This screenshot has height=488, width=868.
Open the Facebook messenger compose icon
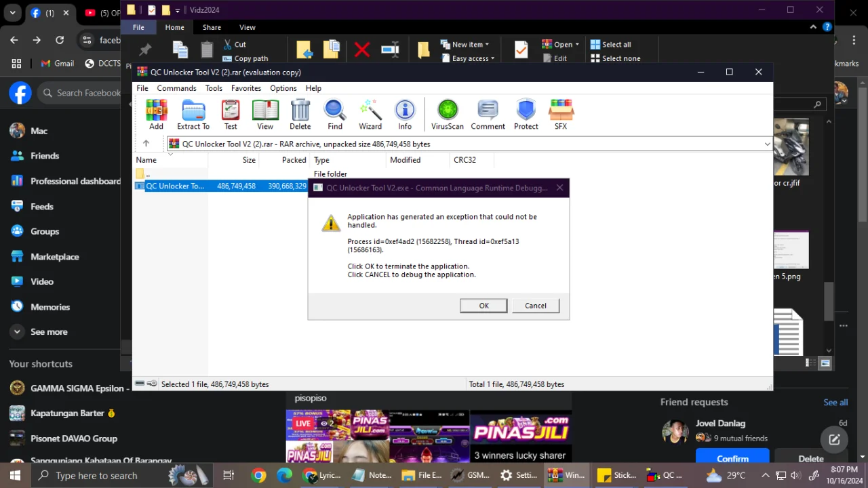click(x=834, y=439)
